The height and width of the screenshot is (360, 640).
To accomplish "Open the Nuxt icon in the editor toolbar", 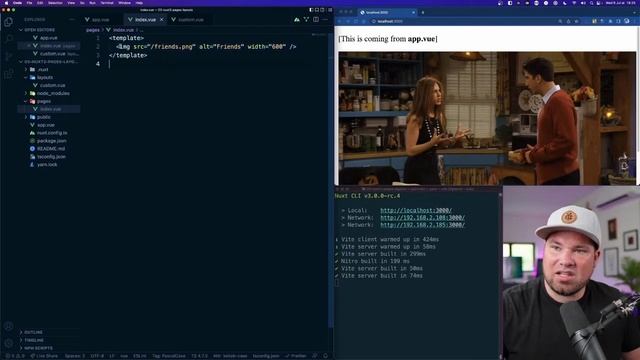I will click(x=297, y=20).
